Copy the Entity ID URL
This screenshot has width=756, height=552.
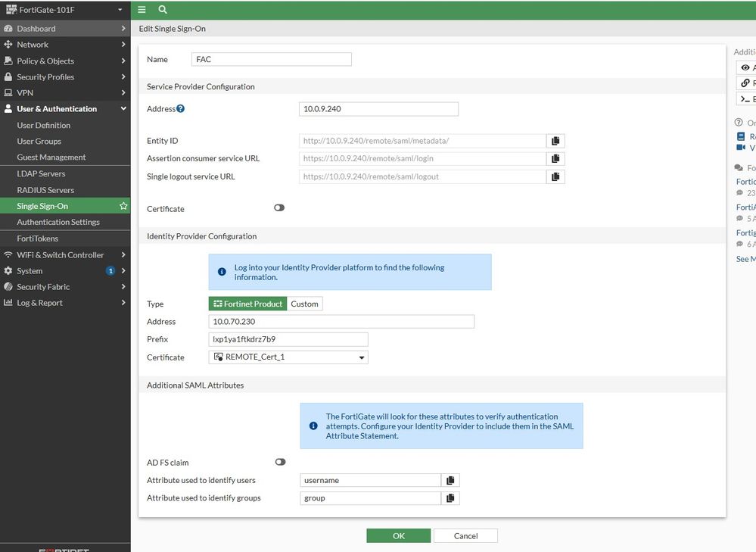click(555, 141)
